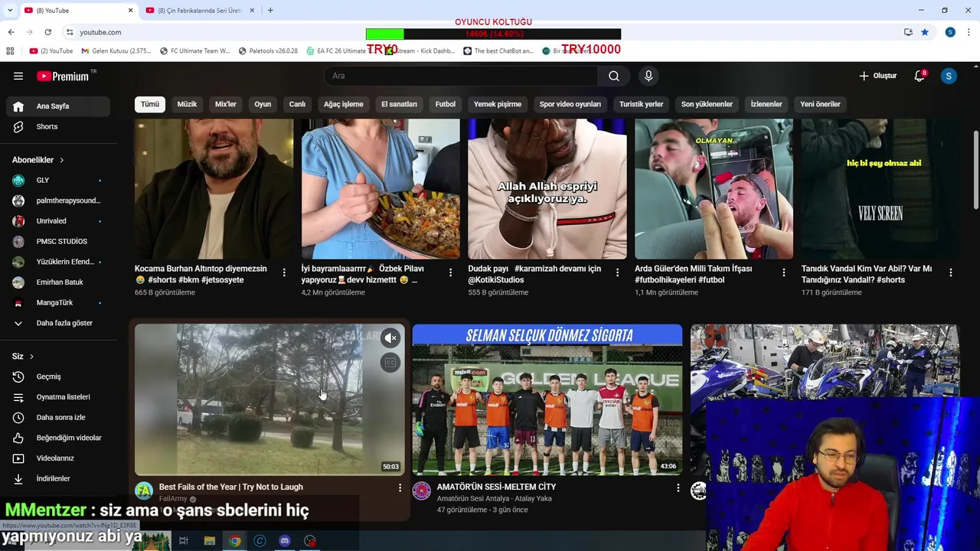Select the Turistik yerler chip
Image resolution: width=980 pixels, height=551 pixels.
[642, 104]
